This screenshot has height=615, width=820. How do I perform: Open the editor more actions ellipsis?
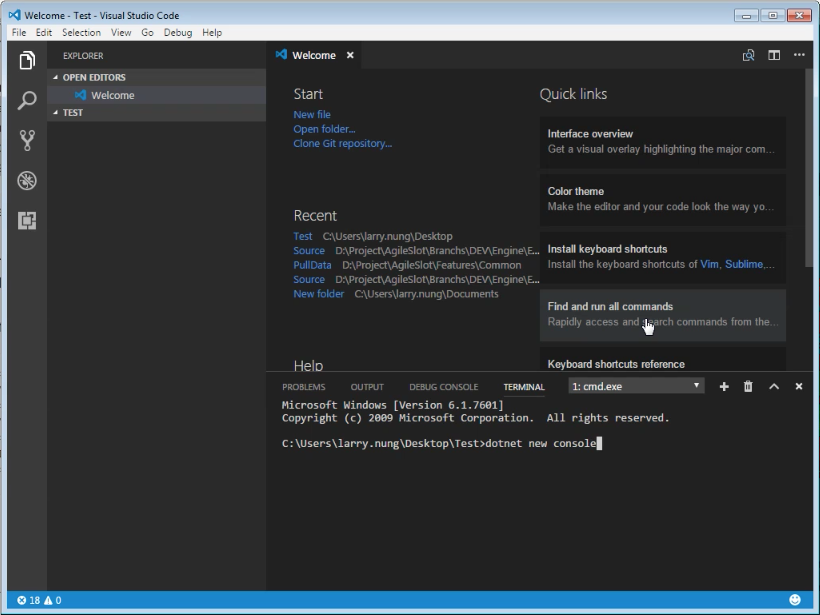click(x=799, y=55)
